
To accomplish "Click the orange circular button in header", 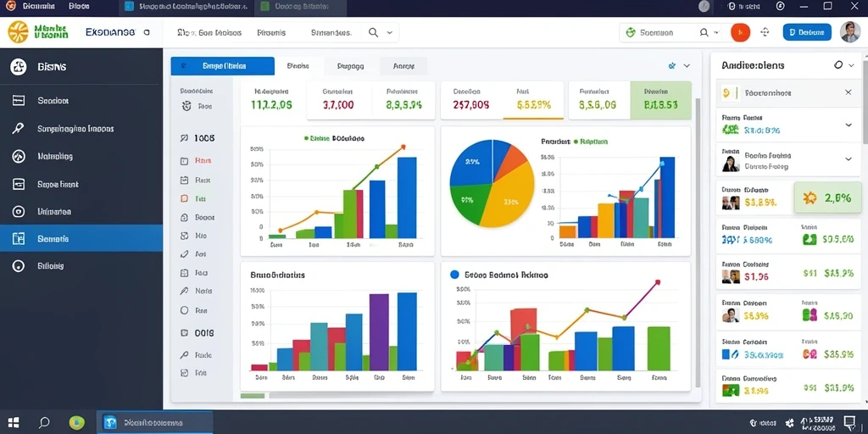I will tap(740, 33).
